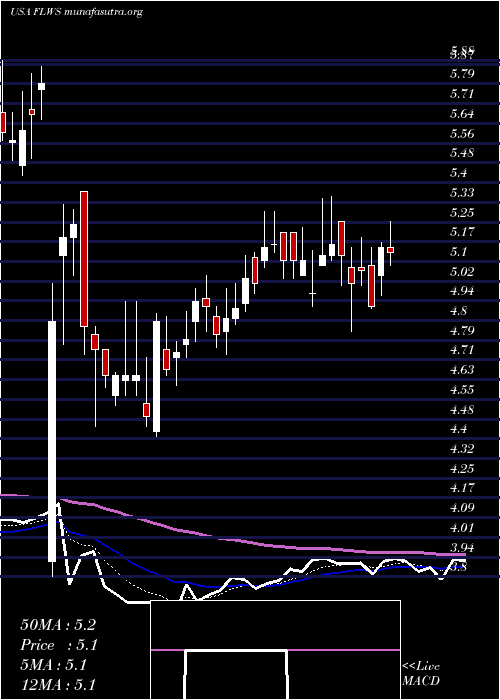
Task: Click the 4.71 price axis label
Action: [462, 350]
